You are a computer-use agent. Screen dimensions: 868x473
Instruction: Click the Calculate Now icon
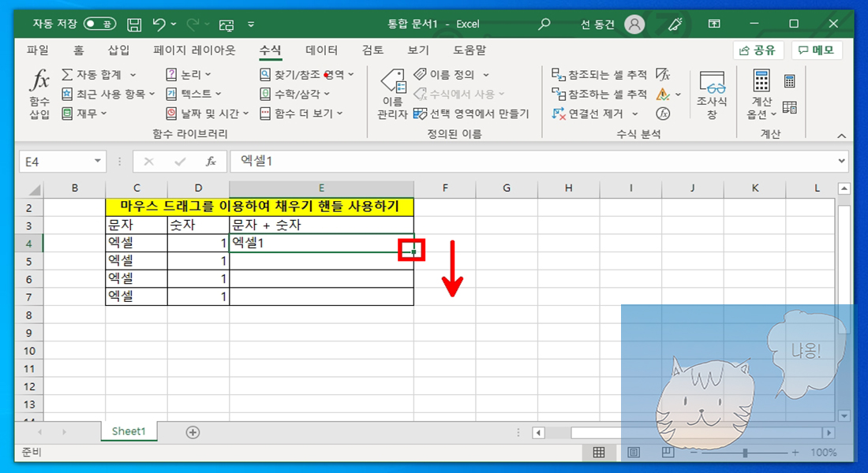point(790,81)
